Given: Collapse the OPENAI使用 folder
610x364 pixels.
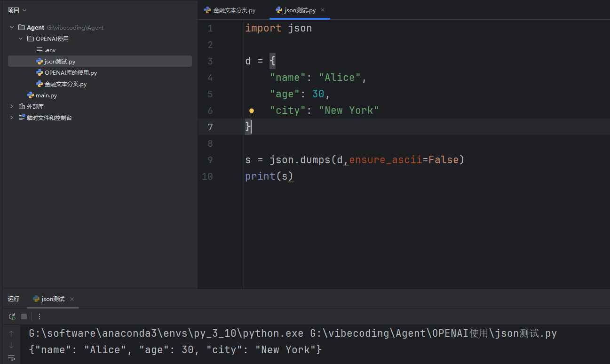Looking at the screenshot, I should coord(21,39).
